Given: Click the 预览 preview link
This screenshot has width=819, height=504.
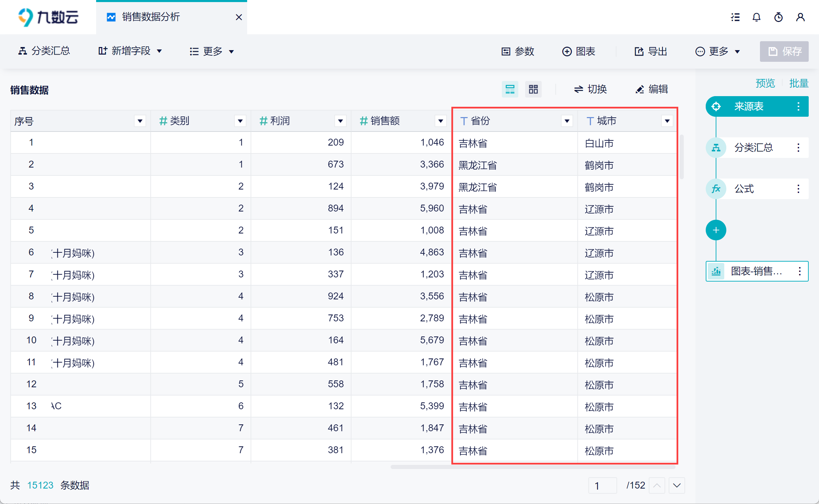Looking at the screenshot, I should point(765,83).
